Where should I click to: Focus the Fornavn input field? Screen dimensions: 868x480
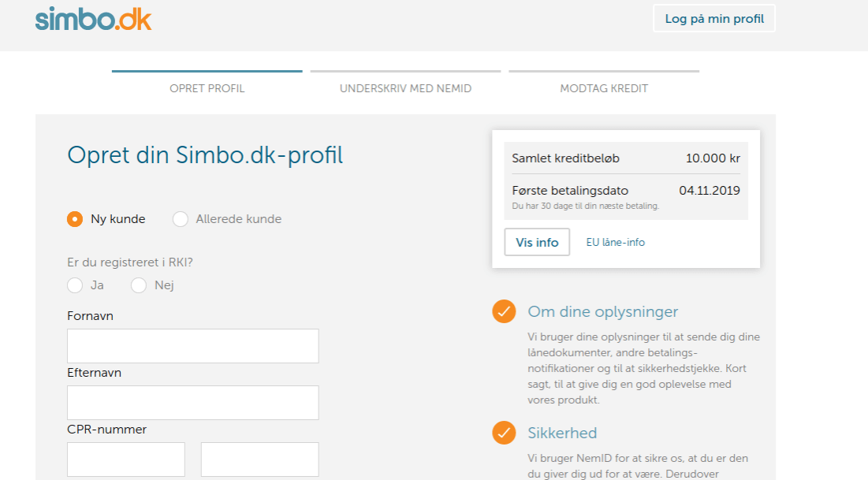click(x=192, y=346)
